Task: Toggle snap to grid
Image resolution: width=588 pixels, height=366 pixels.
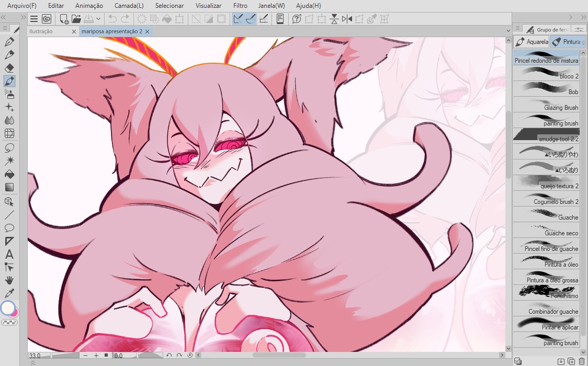Action: [264, 19]
